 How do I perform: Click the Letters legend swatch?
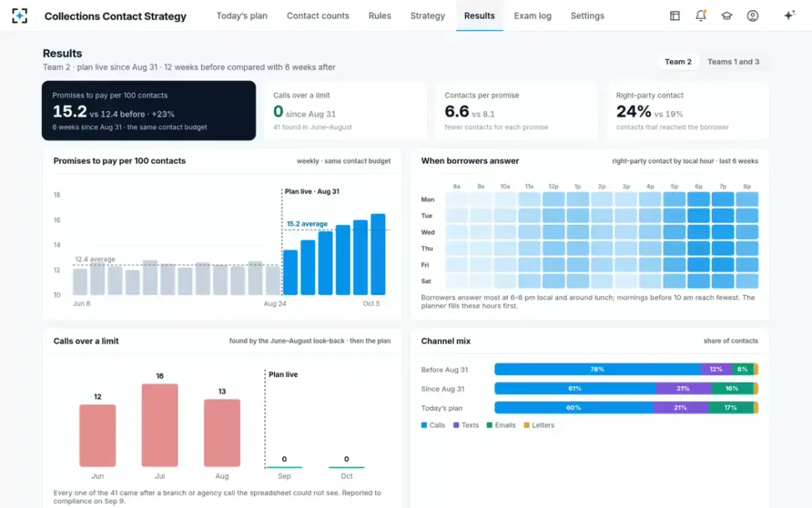tap(526, 425)
